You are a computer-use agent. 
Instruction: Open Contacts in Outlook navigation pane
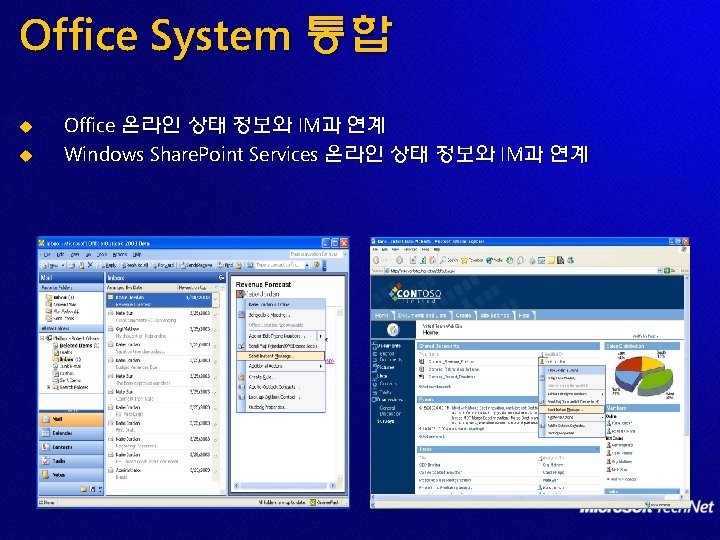[x=71, y=447]
